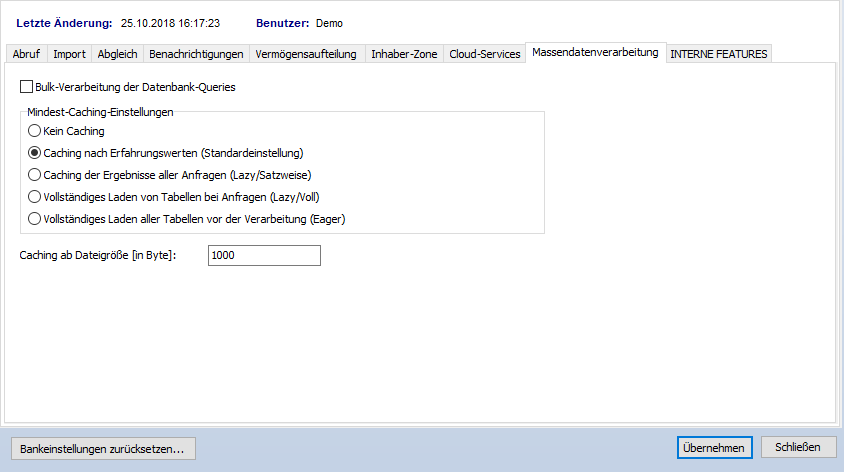Select the Kein Caching option
844x472 pixels.
point(35,131)
